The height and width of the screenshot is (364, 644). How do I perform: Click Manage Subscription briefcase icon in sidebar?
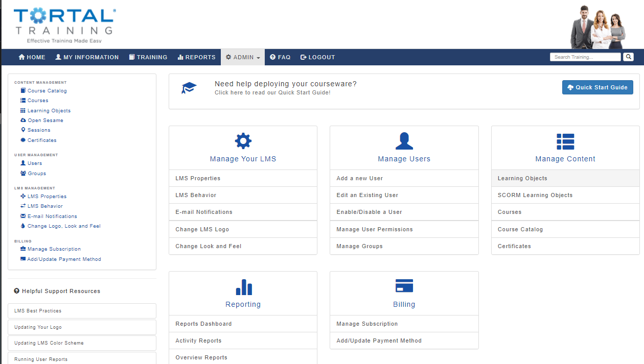pyautogui.click(x=23, y=249)
